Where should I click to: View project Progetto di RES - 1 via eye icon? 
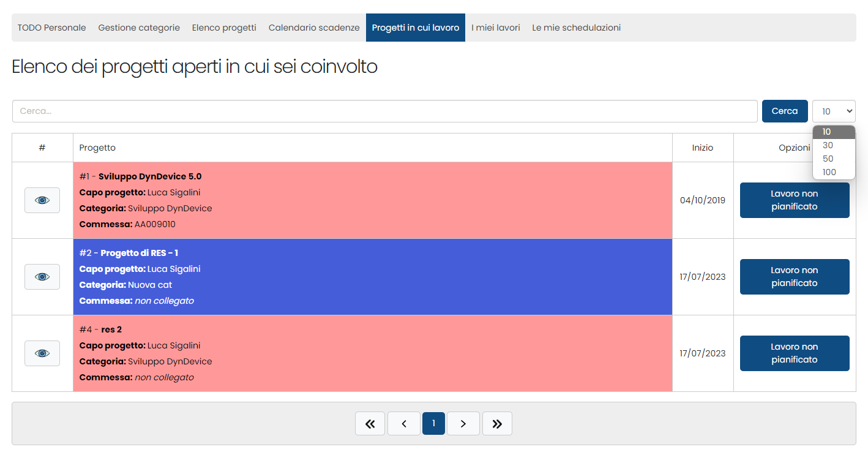pos(42,277)
